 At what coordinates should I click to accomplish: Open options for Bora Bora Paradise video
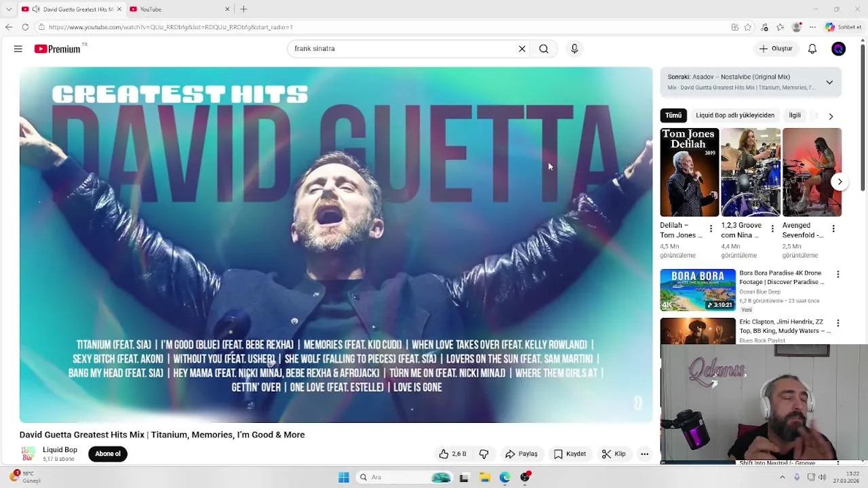click(837, 274)
